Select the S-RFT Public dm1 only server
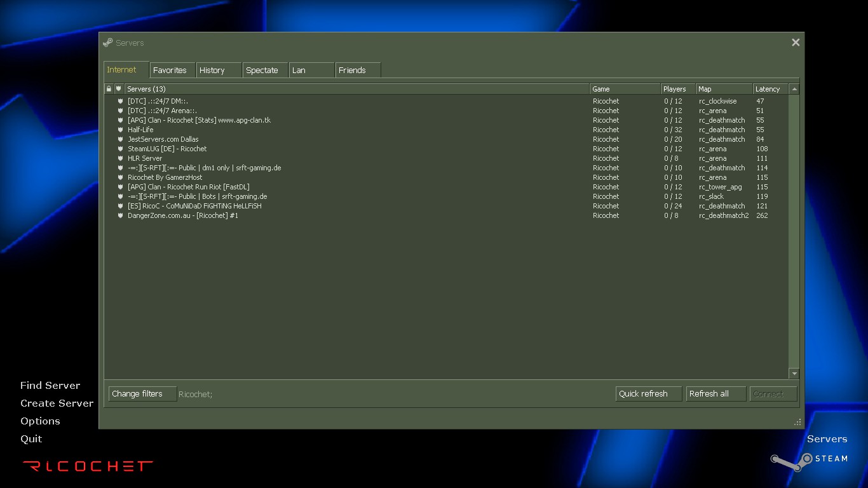This screenshot has height=488, width=868. pyautogui.click(x=447, y=168)
